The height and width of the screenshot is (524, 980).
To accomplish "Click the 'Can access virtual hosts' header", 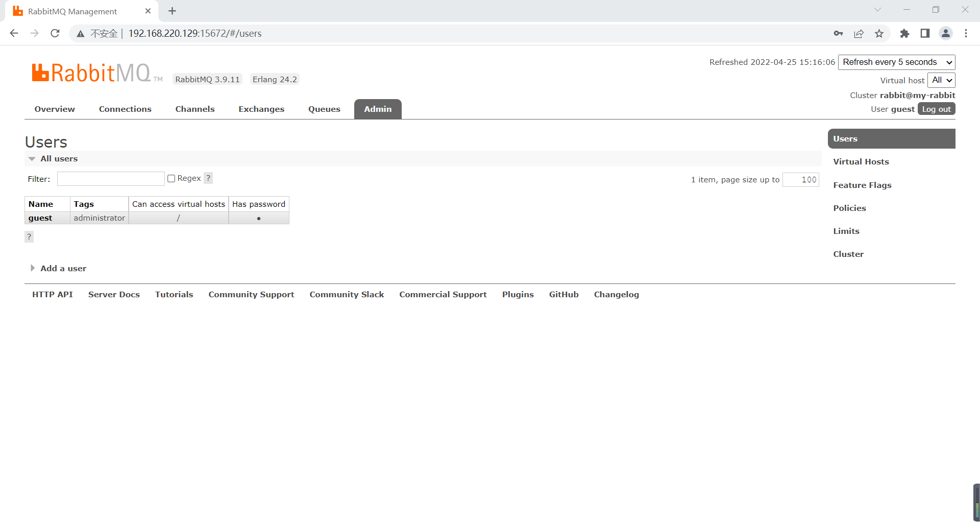I will tap(179, 204).
